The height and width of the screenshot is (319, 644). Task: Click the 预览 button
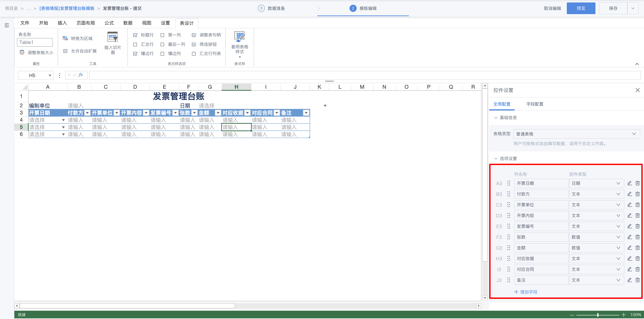click(x=580, y=8)
